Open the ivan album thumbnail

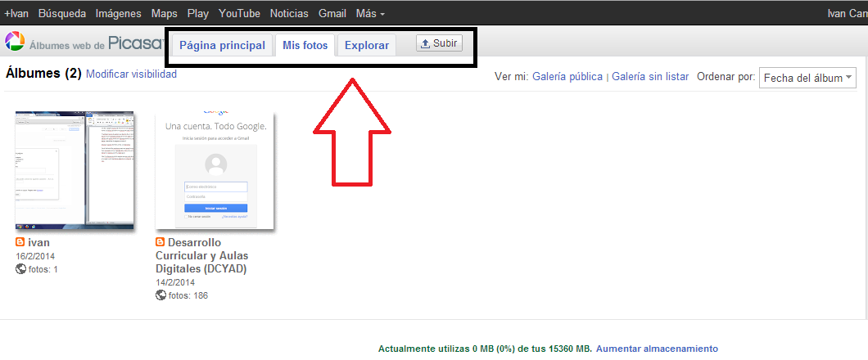[x=75, y=170]
